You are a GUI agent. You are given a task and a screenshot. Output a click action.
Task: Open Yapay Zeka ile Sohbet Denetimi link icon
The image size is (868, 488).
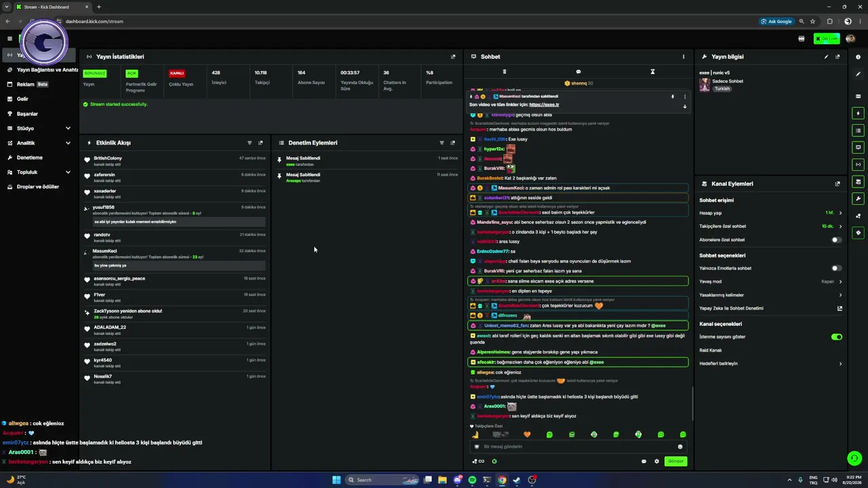pos(840,308)
